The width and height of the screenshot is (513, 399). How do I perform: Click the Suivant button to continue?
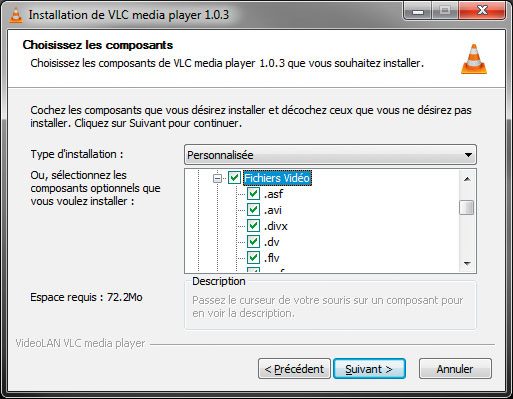click(369, 369)
